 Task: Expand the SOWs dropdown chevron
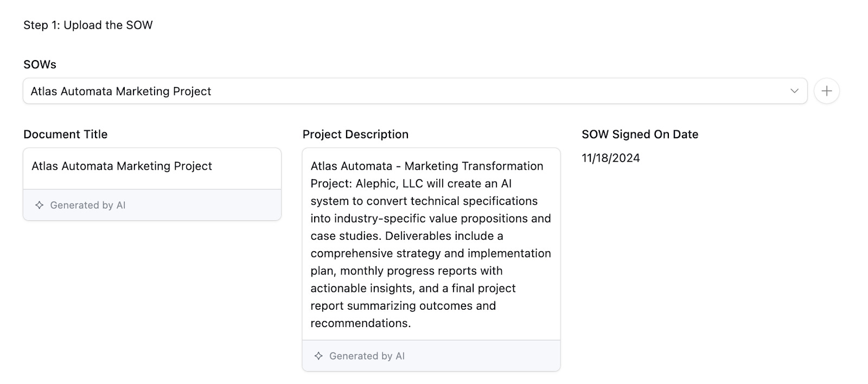tap(794, 91)
